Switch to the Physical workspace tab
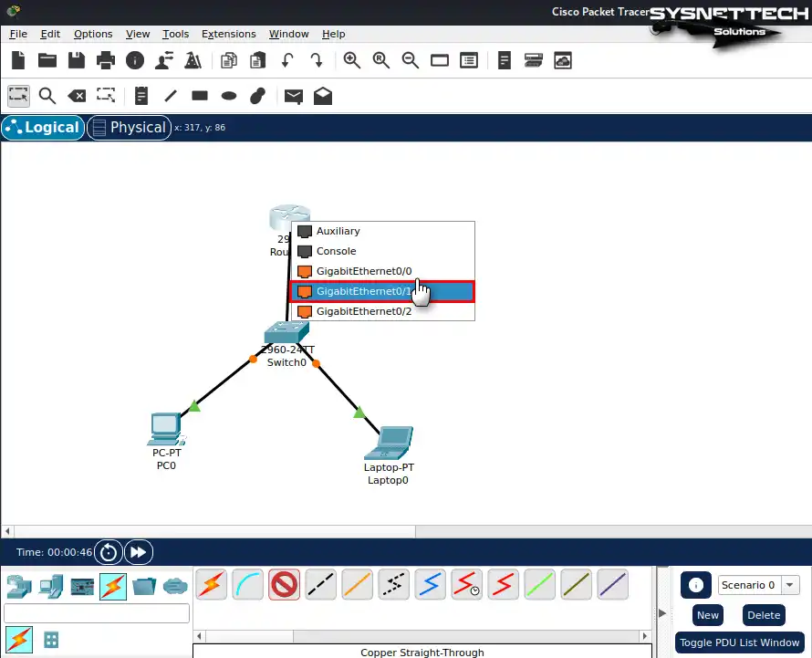The height and width of the screenshot is (658, 812). tap(129, 128)
